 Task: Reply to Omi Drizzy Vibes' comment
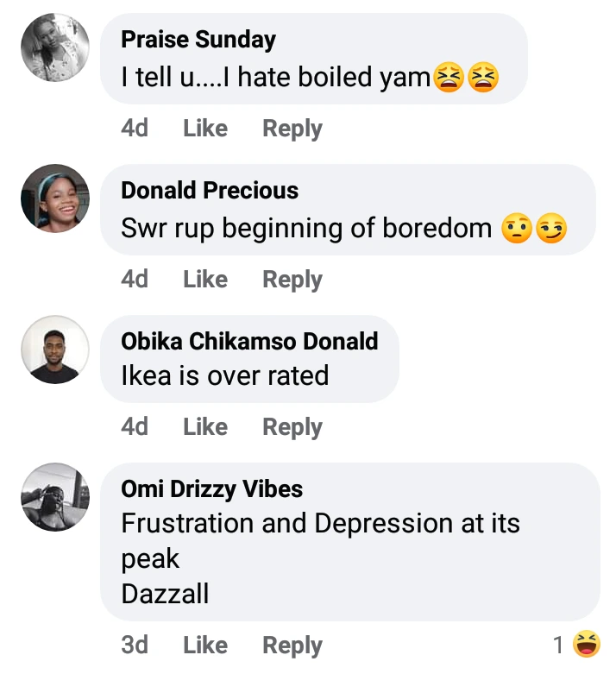(292, 646)
